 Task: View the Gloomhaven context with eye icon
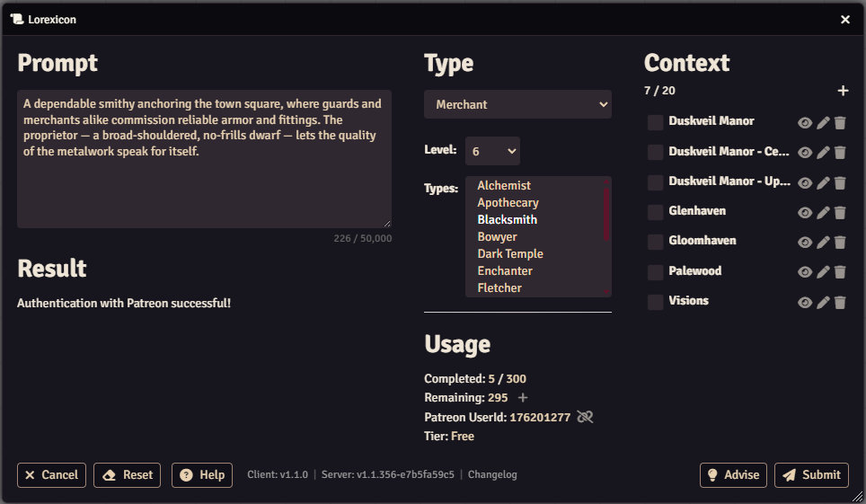click(x=805, y=243)
